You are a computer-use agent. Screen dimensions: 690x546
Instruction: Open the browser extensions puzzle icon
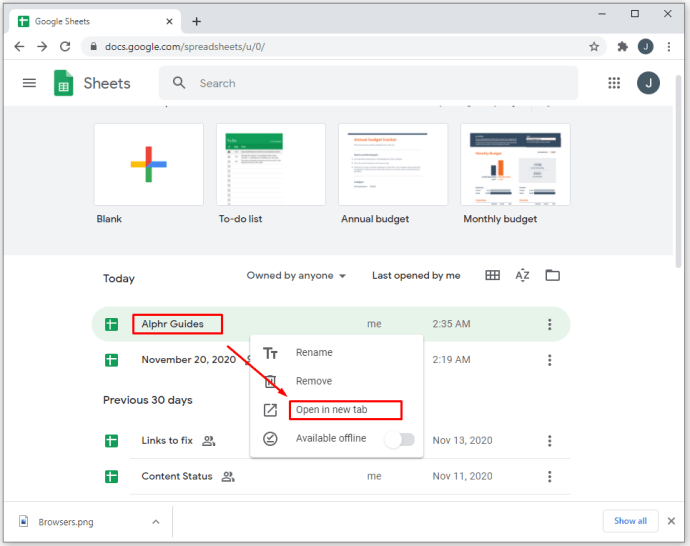click(x=622, y=47)
